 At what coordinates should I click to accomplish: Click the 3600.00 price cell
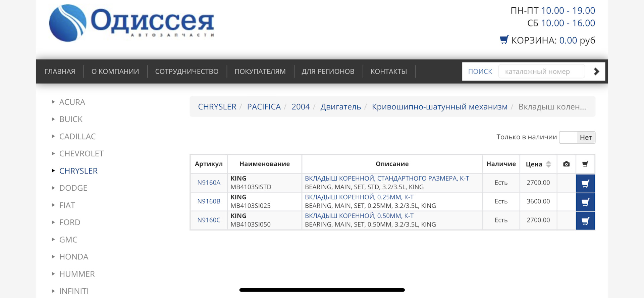(538, 201)
